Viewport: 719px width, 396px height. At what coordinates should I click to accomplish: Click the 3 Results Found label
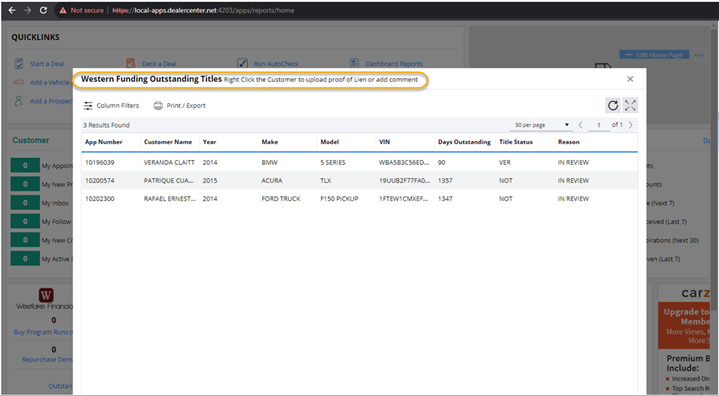[106, 125]
